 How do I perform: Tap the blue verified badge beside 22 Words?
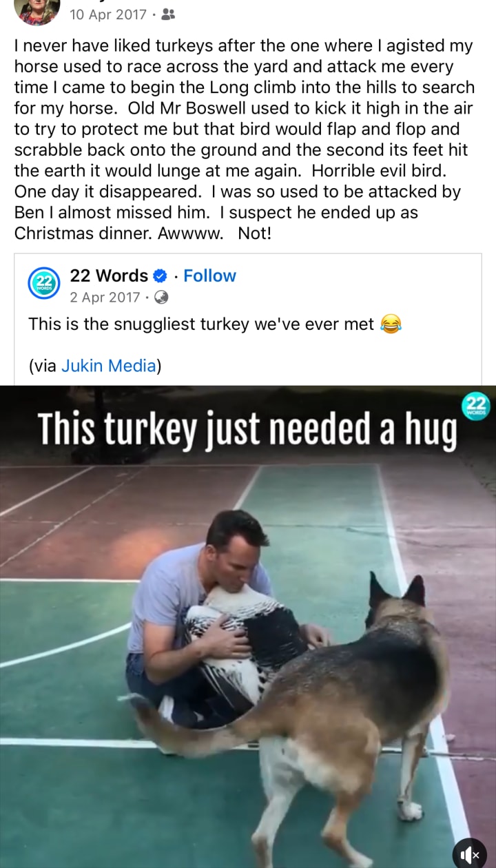[160, 276]
